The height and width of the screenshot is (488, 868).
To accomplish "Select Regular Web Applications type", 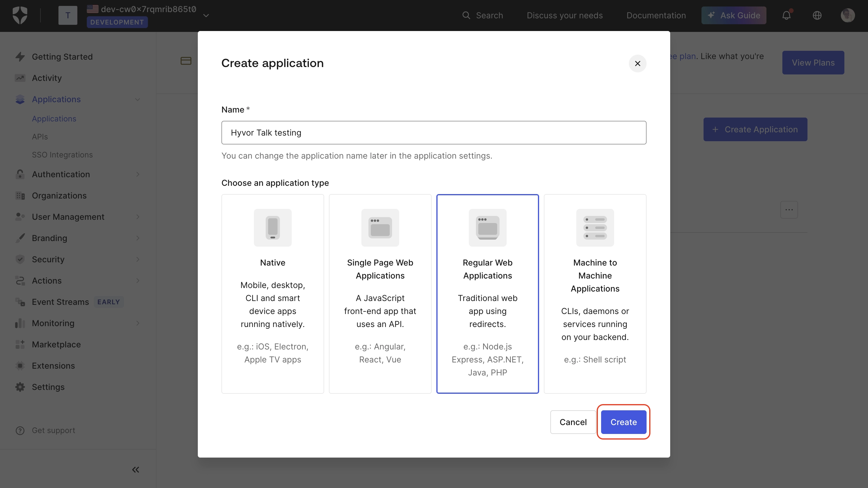I will tap(487, 294).
